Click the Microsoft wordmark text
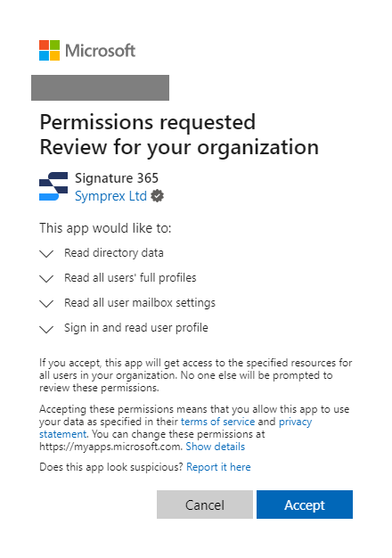 click(x=101, y=51)
